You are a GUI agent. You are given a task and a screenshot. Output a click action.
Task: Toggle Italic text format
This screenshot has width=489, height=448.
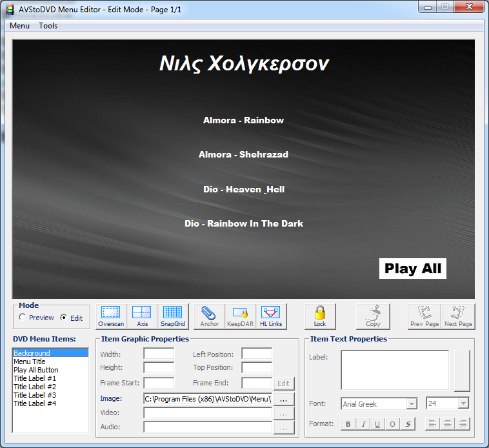tap(363, 424)
